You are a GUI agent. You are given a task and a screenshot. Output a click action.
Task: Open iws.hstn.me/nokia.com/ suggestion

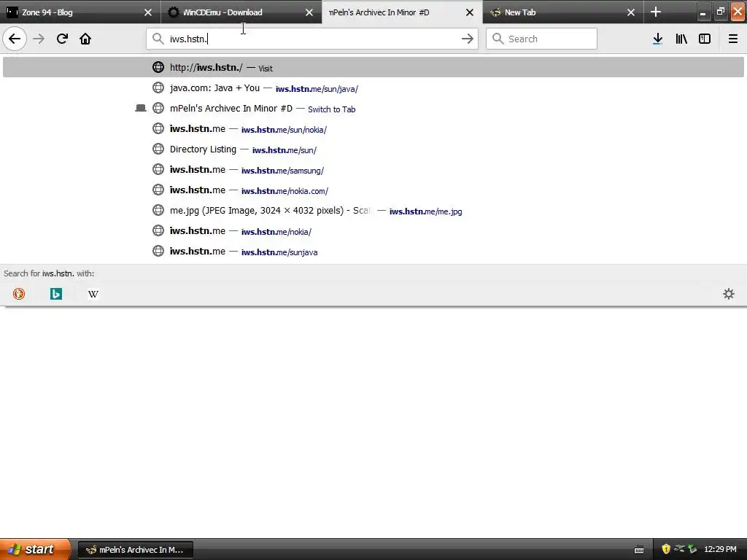[373, 190]
